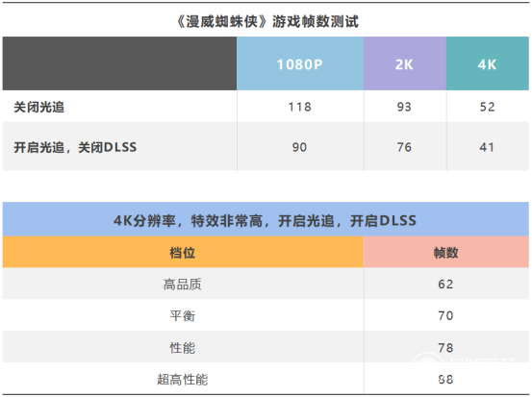Click the 88 frame value
This screenshot has width=532, height=397.
pos(445,379)
